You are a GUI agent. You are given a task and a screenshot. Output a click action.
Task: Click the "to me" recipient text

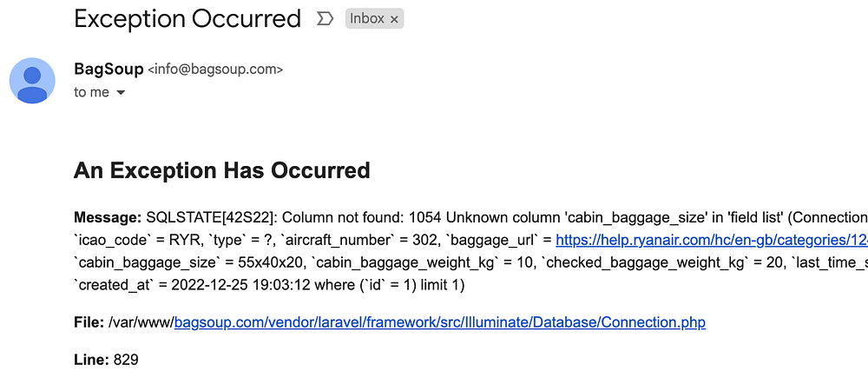tap(91, 92)
